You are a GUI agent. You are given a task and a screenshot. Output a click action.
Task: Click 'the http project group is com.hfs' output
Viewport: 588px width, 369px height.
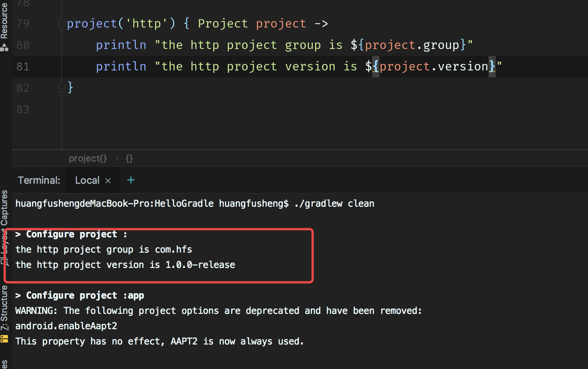coord(104,250)
